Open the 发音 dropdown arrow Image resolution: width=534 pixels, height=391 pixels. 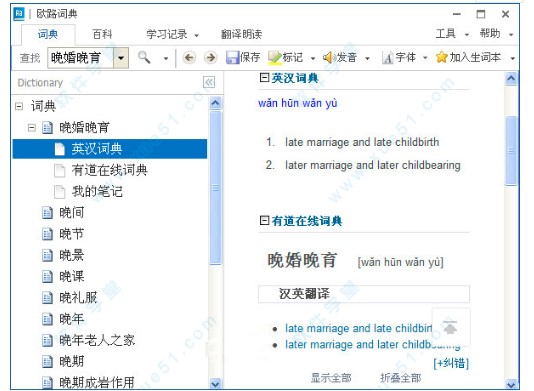pos(367,58)
